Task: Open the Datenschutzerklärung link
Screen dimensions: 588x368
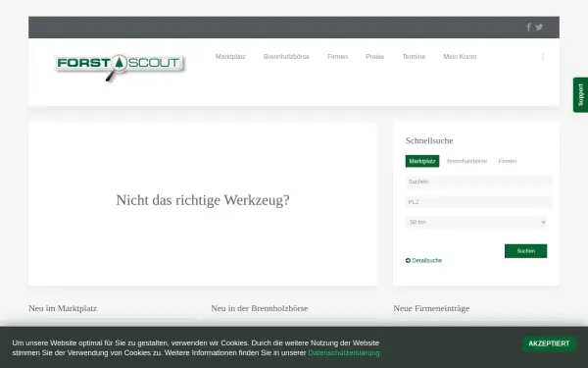Action: 345,352
